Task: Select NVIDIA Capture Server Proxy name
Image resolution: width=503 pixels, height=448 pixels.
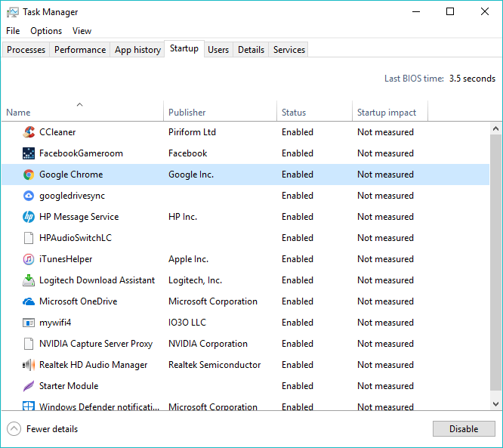Action: point(96,344)
